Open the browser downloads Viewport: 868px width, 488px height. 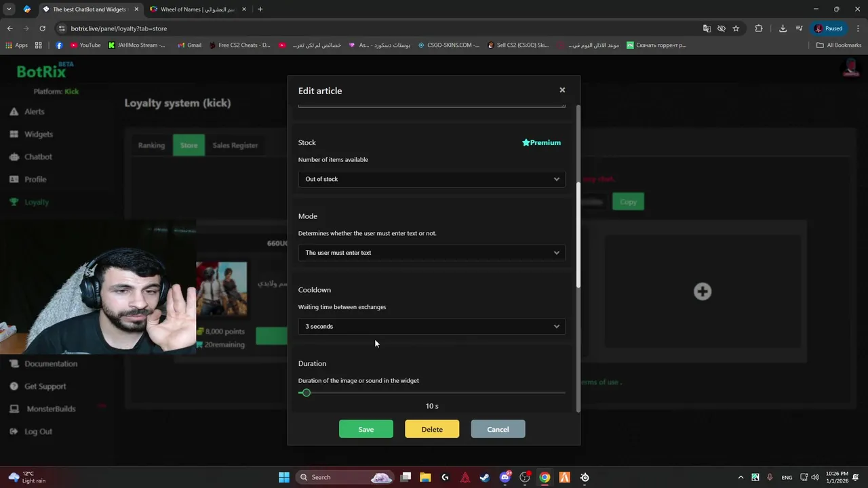783,28
